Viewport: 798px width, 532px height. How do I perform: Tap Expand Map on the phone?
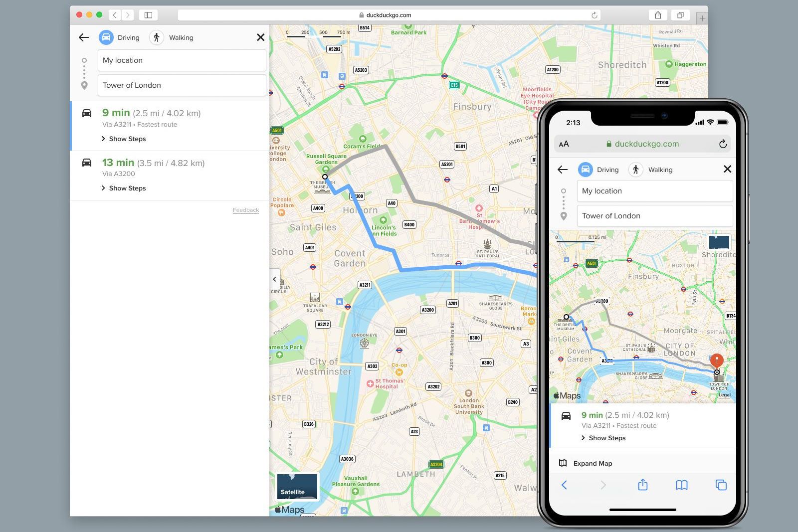(x=592, y=463)
